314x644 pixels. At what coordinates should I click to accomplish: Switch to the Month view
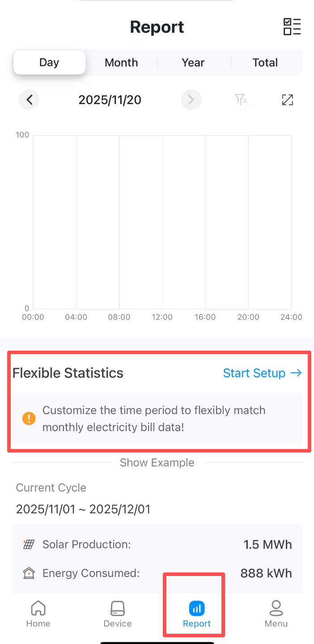[x=121, y=63]
